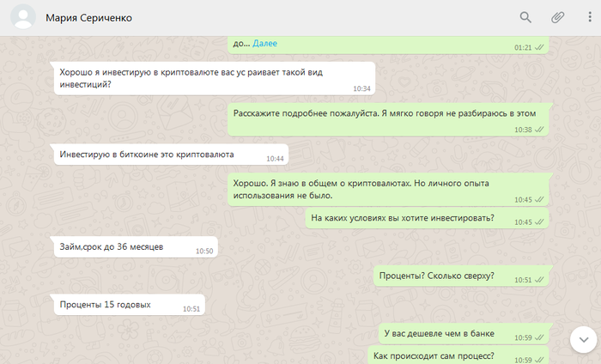Click the 01:21 timestamp on the top message
Image resolution: width=601 pixels, height=364 pixels.
tap(522, 48)
